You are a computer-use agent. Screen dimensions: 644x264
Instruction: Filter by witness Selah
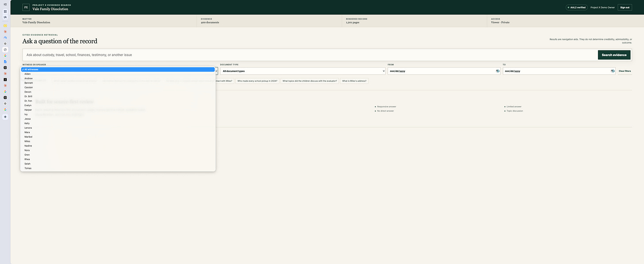(x=118, y=164)
